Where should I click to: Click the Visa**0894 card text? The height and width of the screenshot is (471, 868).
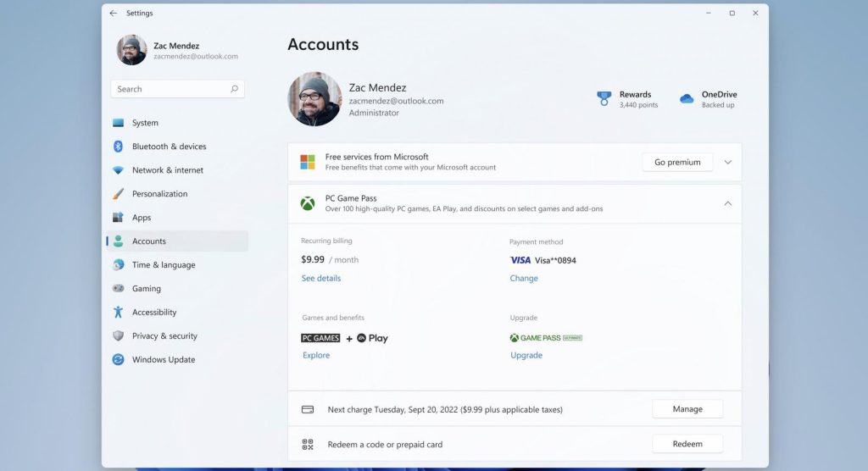pos(555,260)
